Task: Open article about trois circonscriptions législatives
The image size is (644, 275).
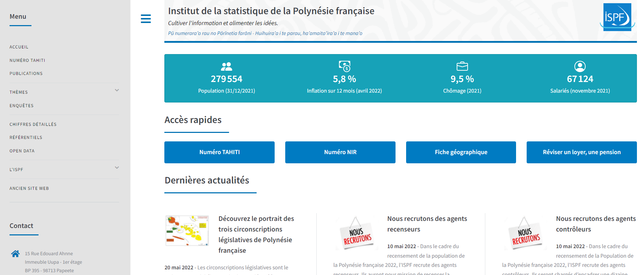Action: click(256, 234)
